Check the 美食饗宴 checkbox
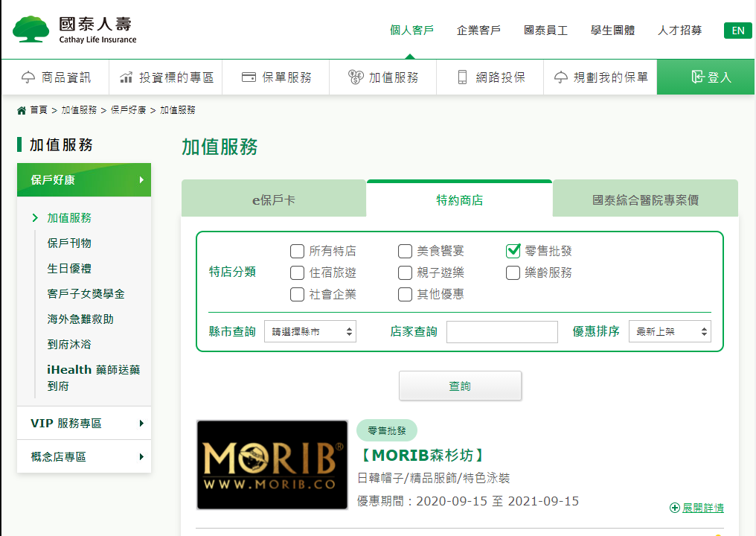The image size is (756, 536). [x=405, y=251]
